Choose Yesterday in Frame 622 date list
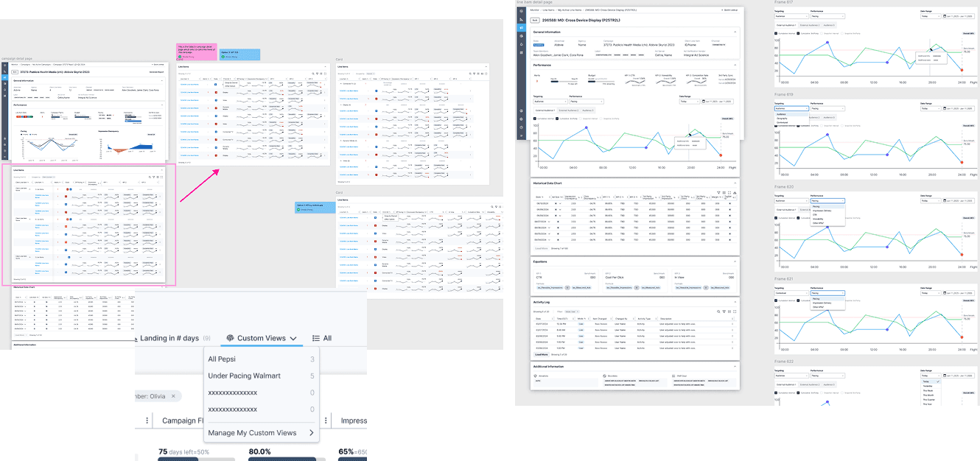The height and width of the screenshot is (461, 980). tap(931, 386)
